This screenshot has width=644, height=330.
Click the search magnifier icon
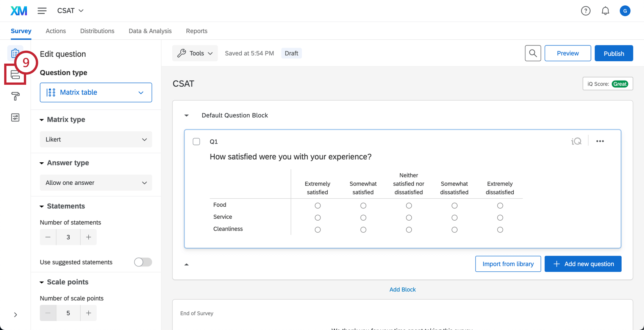[533, 53]
